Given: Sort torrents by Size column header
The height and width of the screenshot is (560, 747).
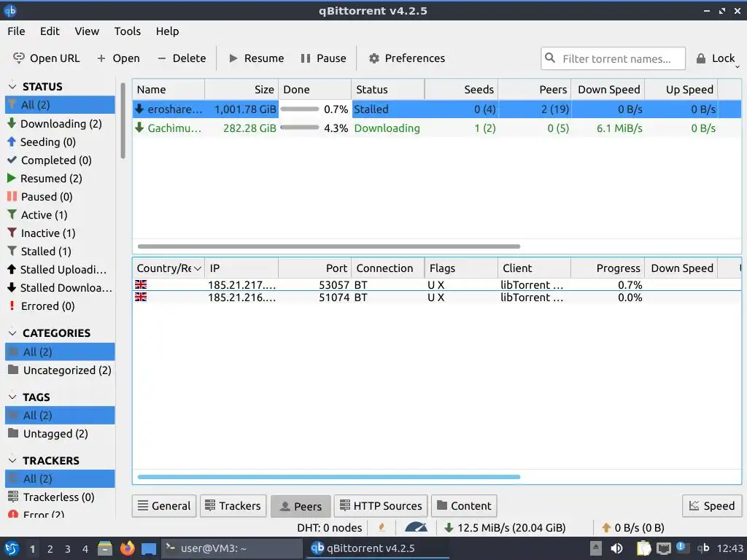Looking at the screenshot, I should (241, 90).
